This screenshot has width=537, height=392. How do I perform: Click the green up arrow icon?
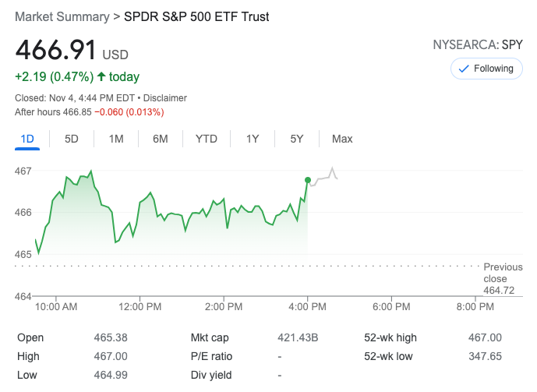(x=101, y=76)
